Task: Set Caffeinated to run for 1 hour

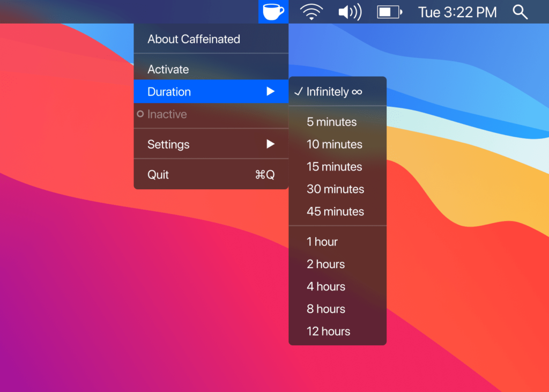Action: 322,242
